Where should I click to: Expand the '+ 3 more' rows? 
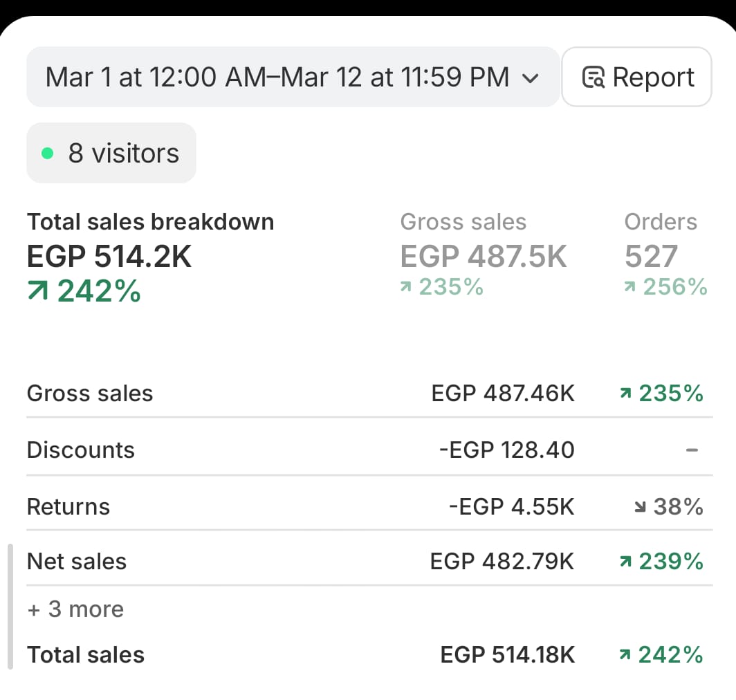tap(75, 609)
